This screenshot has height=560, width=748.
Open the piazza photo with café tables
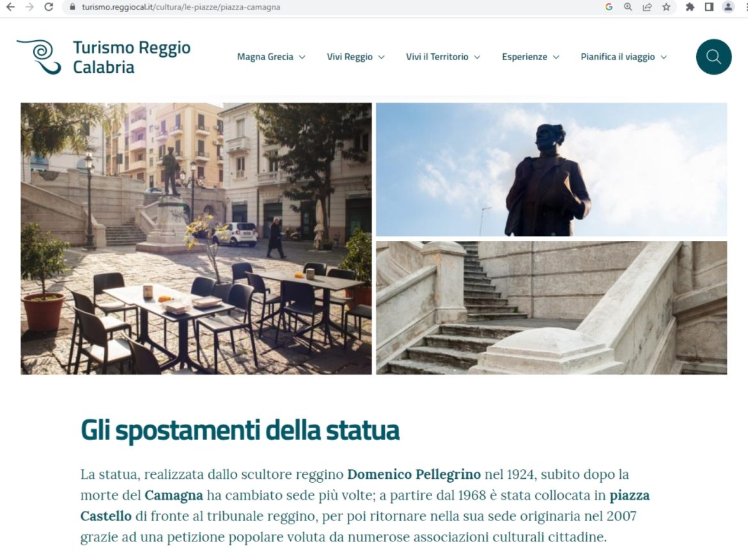pyautogui.click(x=196, y=238)
